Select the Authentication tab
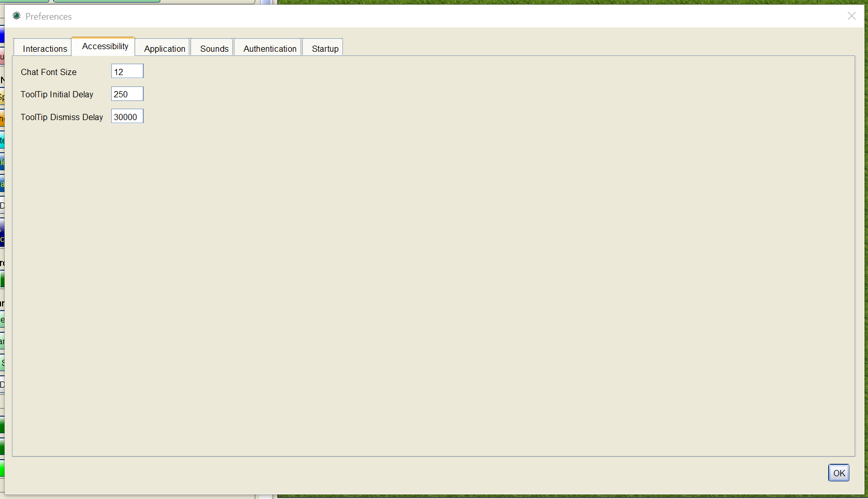The image size is (868, 499). [x=270, y=48]
